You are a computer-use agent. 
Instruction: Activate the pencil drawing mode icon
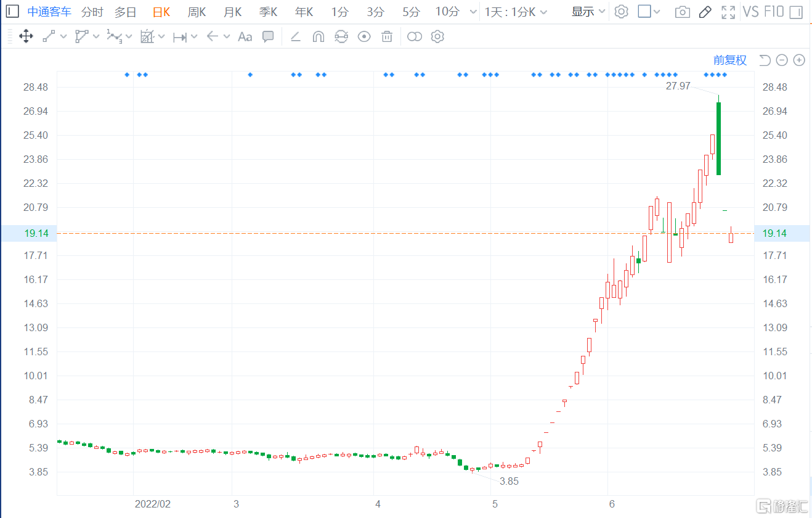(x=706, y=11)
